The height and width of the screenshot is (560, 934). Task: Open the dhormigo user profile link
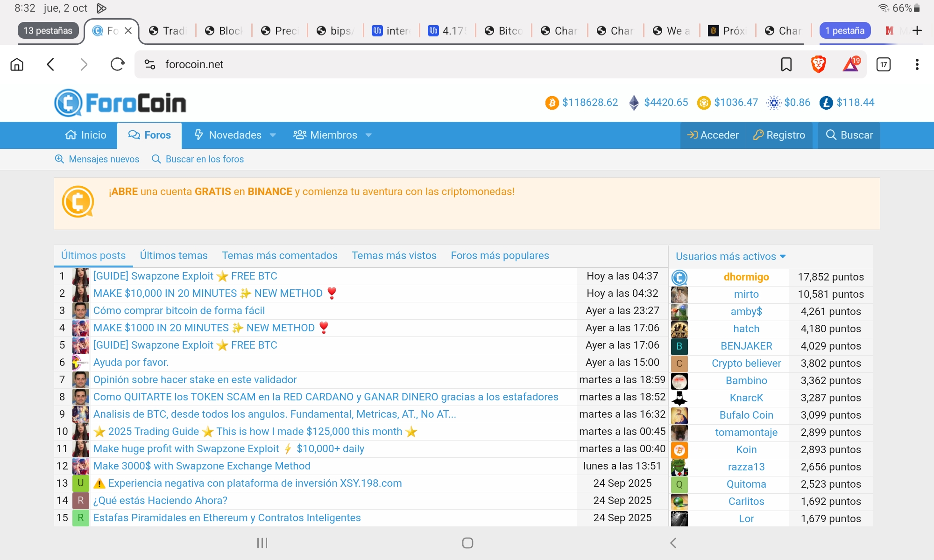pos(746,277)
